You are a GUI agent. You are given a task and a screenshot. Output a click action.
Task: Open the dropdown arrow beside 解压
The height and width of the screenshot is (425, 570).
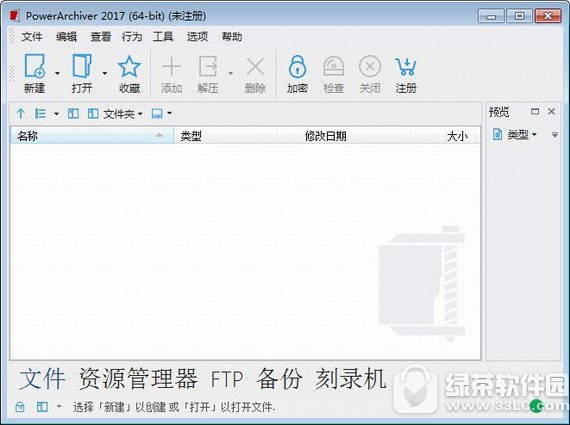231,73
